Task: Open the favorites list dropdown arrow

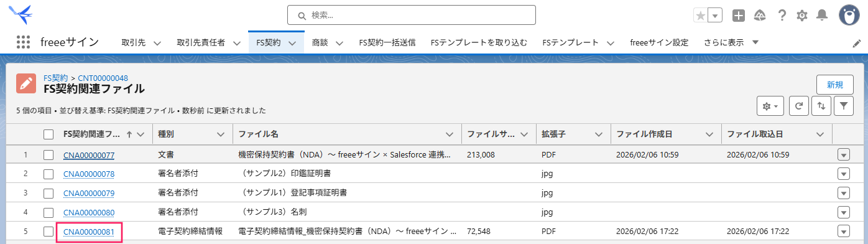Action: pos(716,16)
